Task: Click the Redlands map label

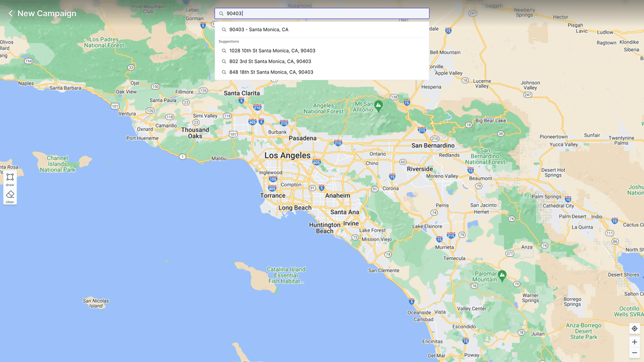Action: pos(449,155)
